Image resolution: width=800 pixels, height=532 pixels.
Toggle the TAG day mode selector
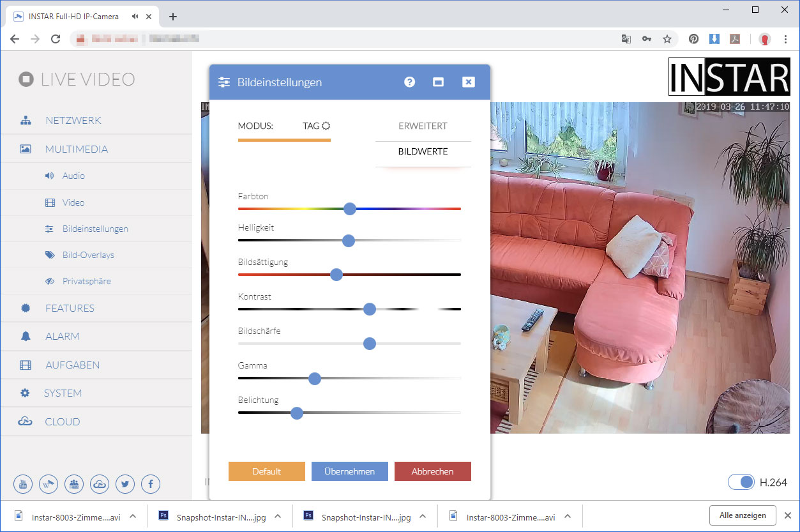tap(316, 126)
